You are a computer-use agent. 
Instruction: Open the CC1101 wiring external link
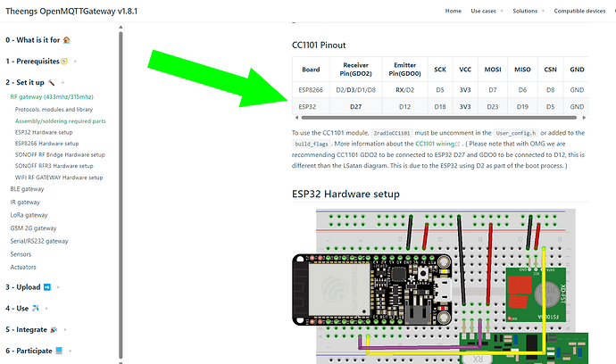point(435,144)
